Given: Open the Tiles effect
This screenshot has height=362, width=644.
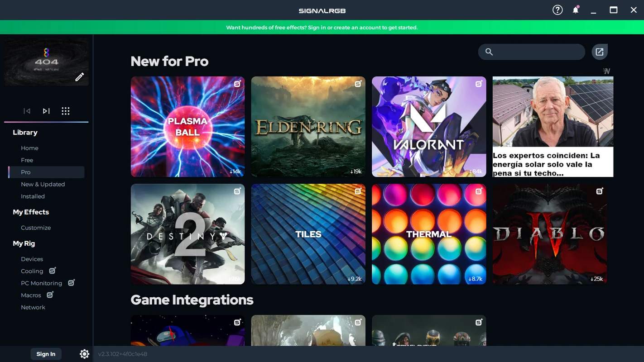Looking at the screenshot, I should point(308,234).
